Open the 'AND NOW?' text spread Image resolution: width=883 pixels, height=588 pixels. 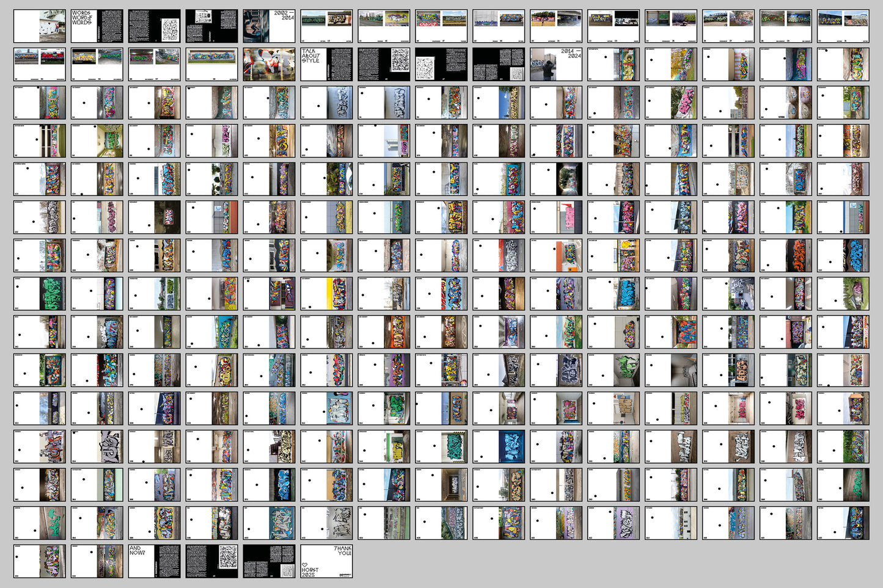154,561
